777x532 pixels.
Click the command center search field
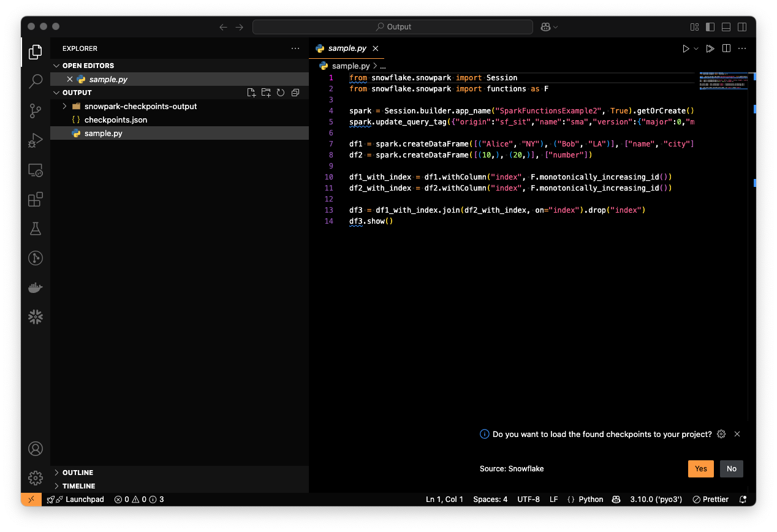(x=393, y=27)
